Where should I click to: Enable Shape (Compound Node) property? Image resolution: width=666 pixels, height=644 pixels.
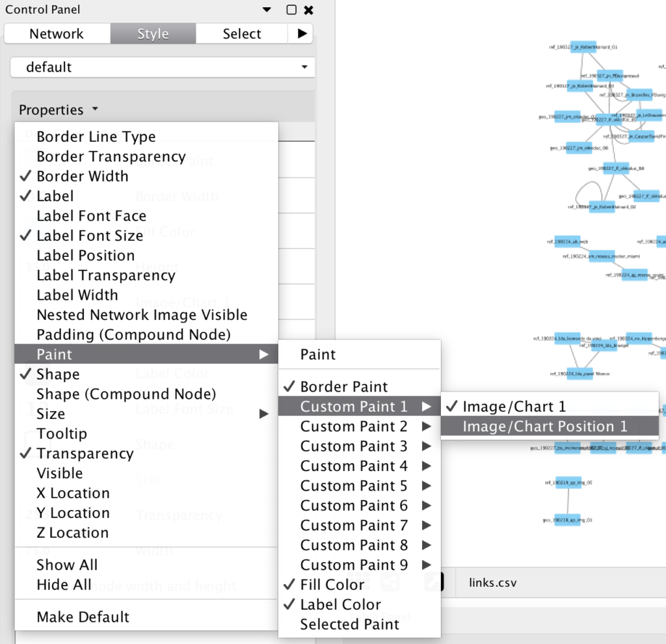[146, 394]
